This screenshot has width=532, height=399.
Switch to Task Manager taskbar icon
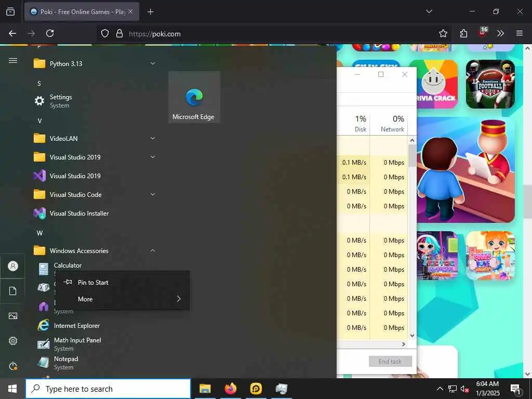(x=281, y=389)
